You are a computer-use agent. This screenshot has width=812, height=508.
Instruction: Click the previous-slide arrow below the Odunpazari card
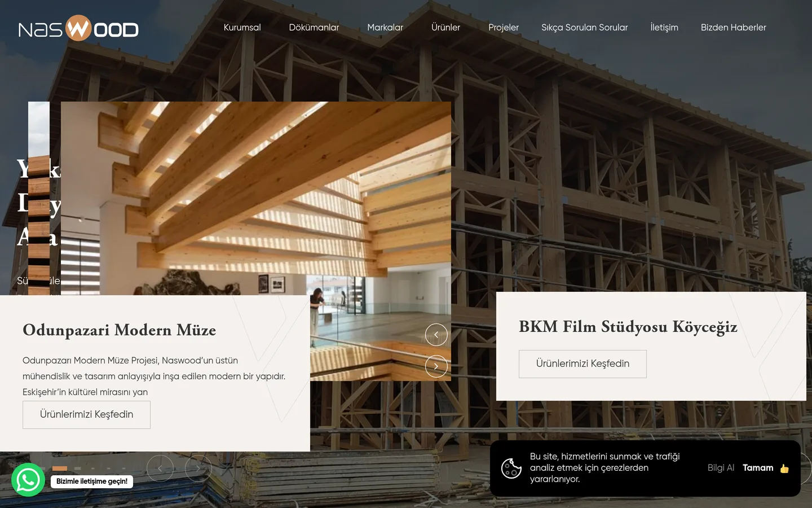tap(160, 468)
